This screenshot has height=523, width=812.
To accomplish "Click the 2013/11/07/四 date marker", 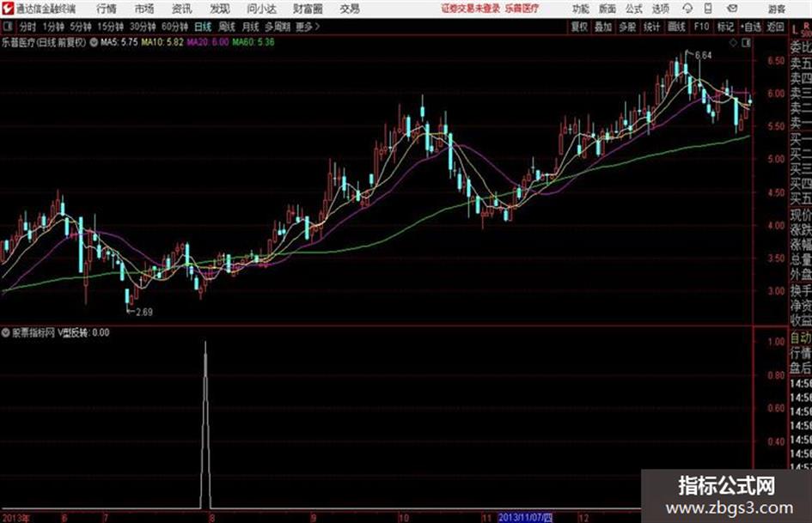I will [x=525, y=517].
